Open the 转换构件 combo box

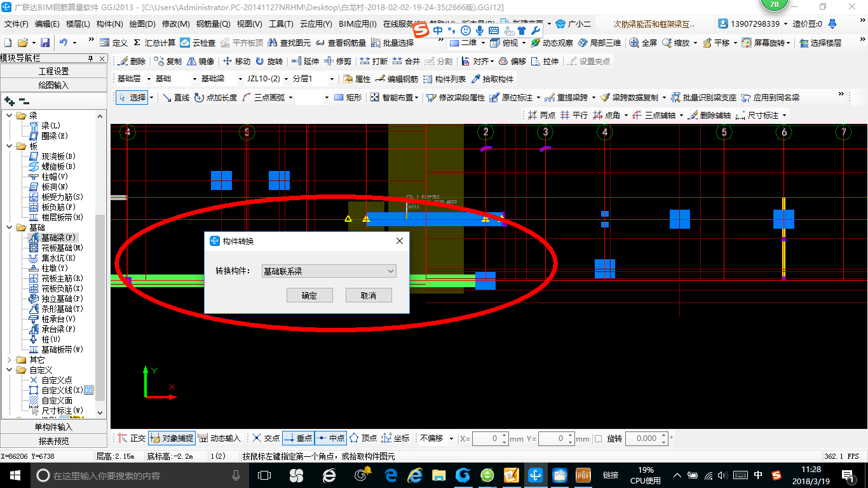(329, 271)
